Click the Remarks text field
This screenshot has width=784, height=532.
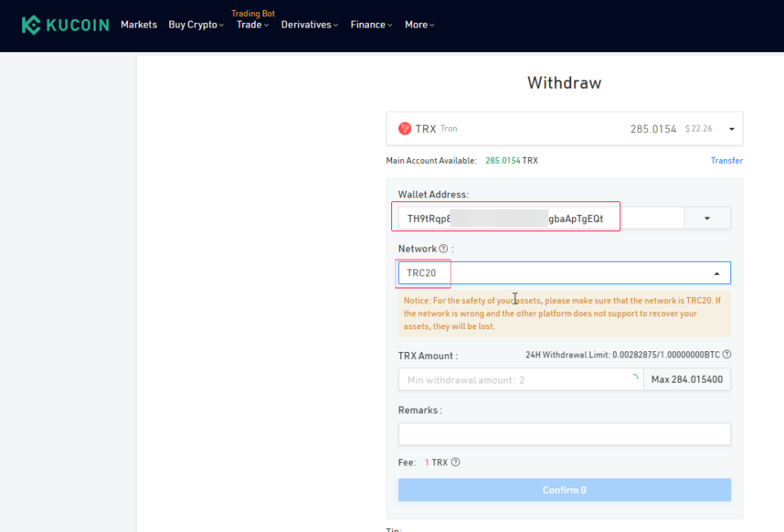point(564,434)
